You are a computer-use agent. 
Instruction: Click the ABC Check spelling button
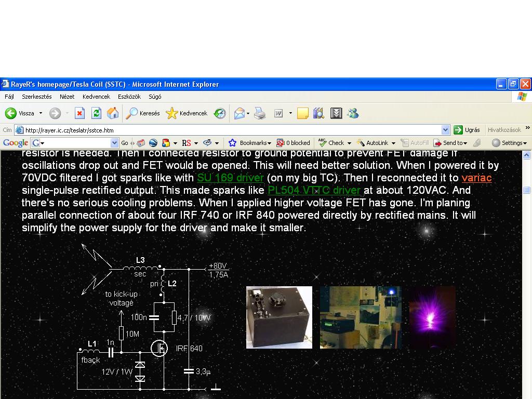coord(332,143)
